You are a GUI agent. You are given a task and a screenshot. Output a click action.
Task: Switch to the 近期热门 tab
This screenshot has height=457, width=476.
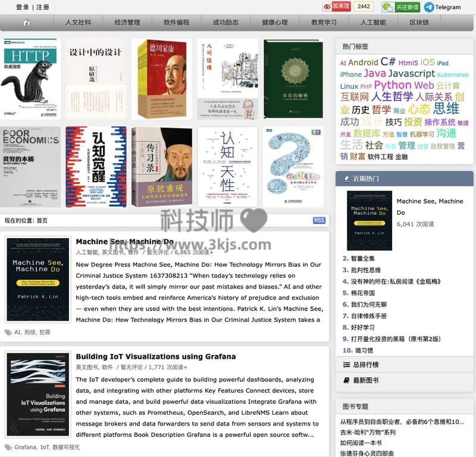(405, 179)
